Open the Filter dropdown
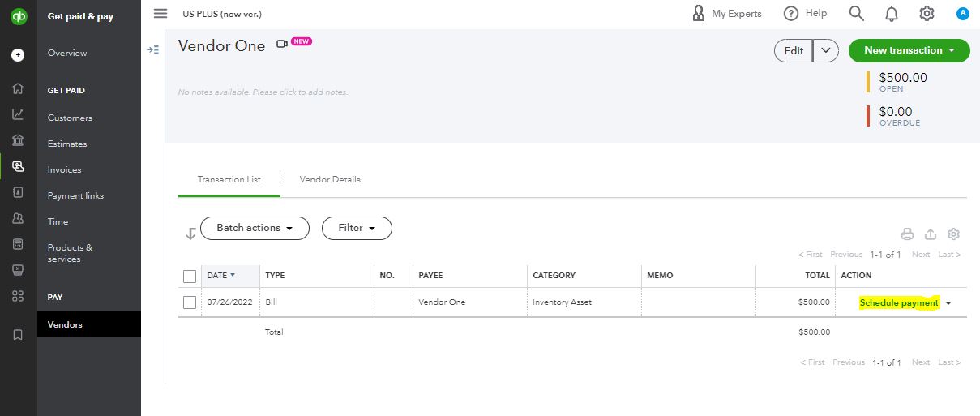The height and width of the screenshot is (416, 980). click(x=357, y=228)
